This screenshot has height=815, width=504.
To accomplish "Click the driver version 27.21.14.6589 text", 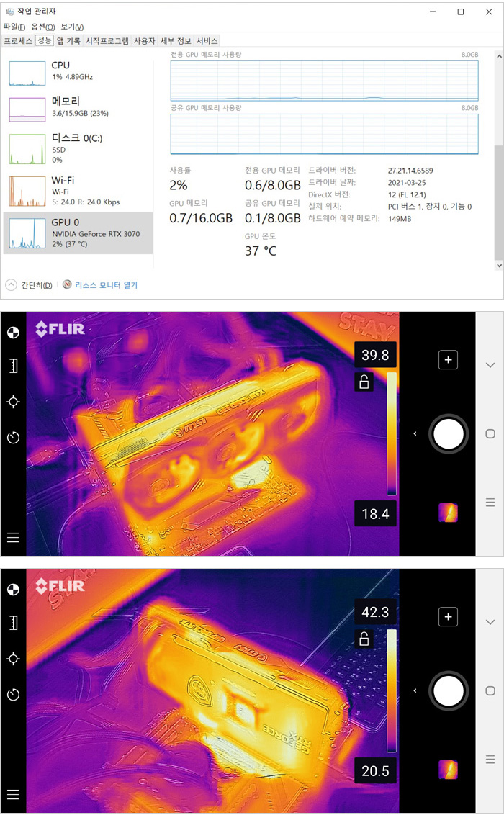I will click(x=410, y=171).
